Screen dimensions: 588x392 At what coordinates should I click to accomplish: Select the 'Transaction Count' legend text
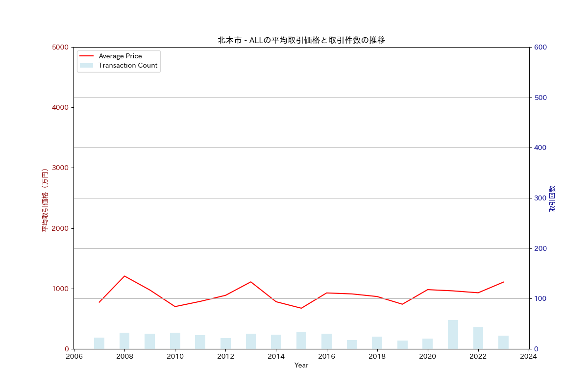(x=128, y=66)
